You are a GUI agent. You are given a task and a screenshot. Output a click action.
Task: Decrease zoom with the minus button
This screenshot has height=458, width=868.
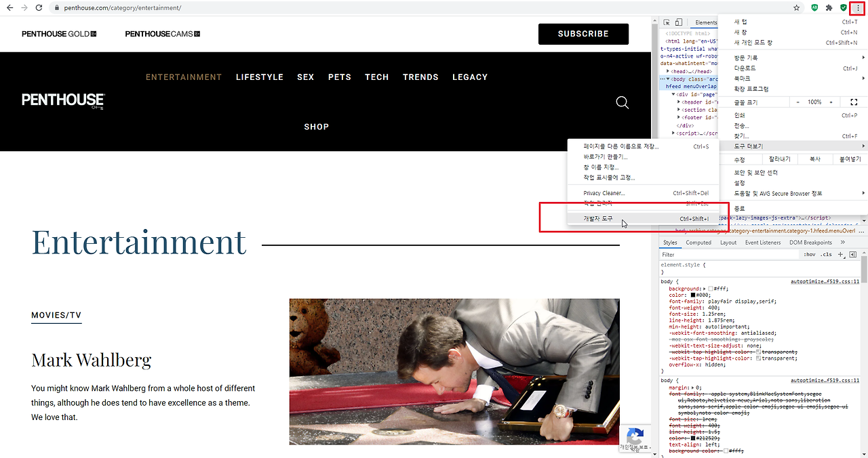(797, 102)
